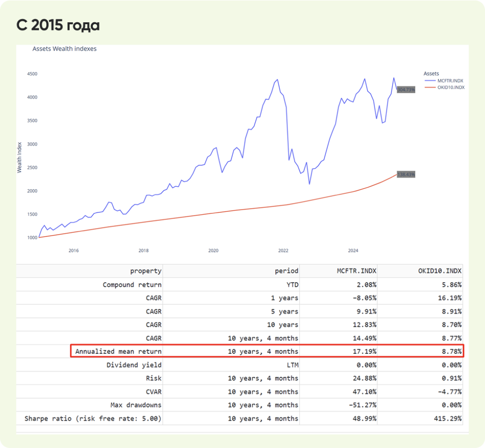Click the 8.91% value cell
Image resolution: width=485 pixels, height=448 pixels.
(x=451, y=311)
